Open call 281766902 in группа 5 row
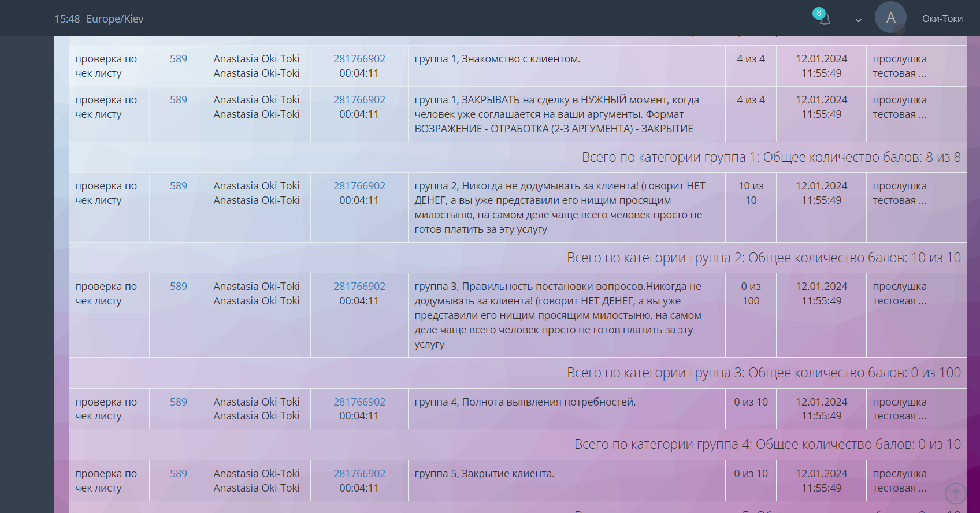 click(x=359, y=474)
